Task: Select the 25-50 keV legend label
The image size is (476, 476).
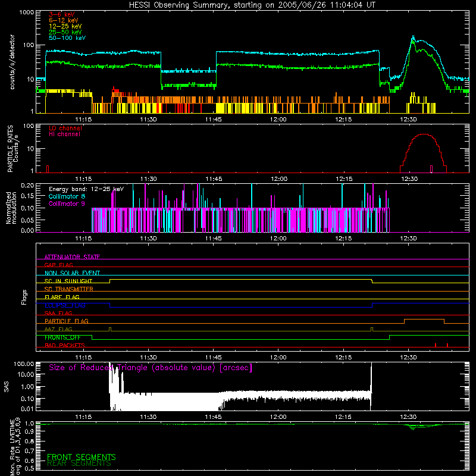Action: pos(65,32)
